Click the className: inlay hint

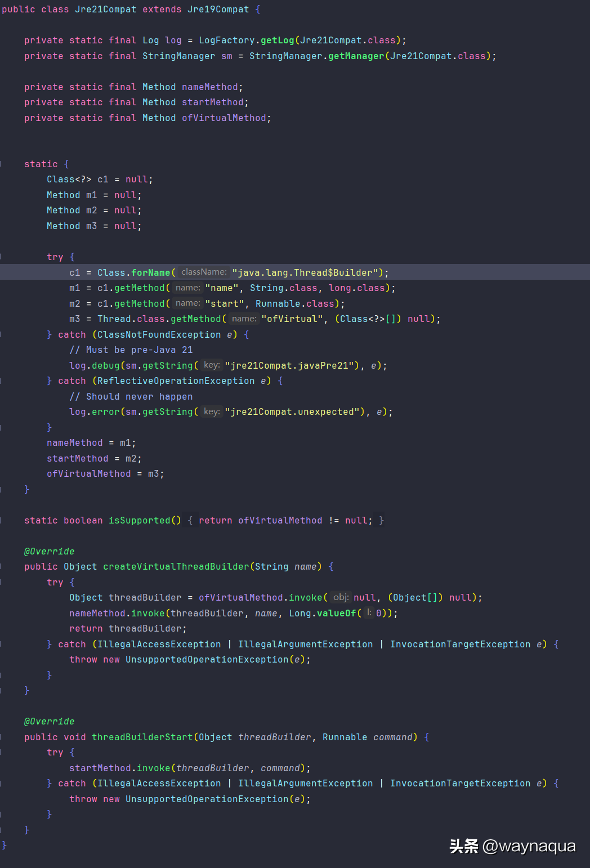(204, 272)
